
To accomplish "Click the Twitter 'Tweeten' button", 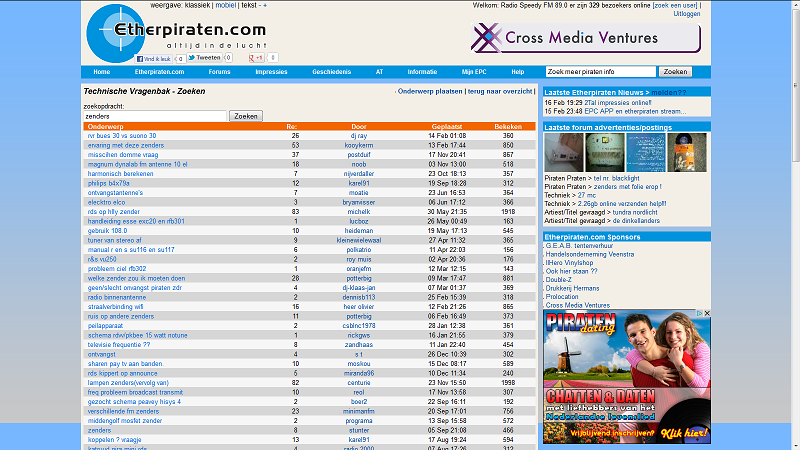I will coord(204,58).
